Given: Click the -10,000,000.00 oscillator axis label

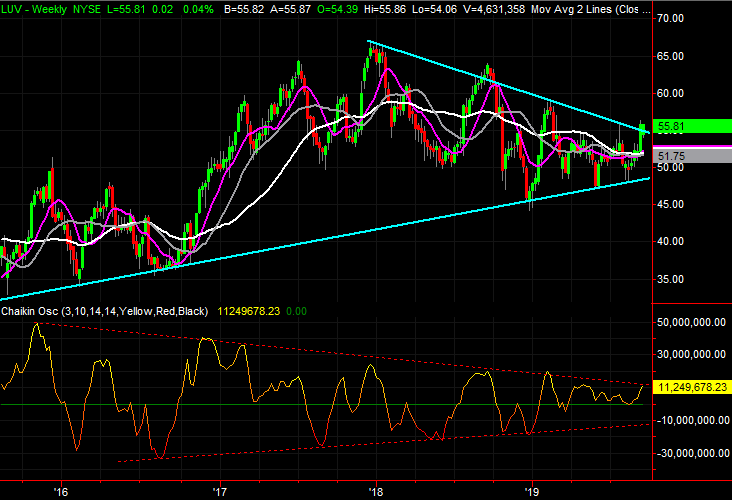Looking at the screenshot, I should tap(693, 421).
